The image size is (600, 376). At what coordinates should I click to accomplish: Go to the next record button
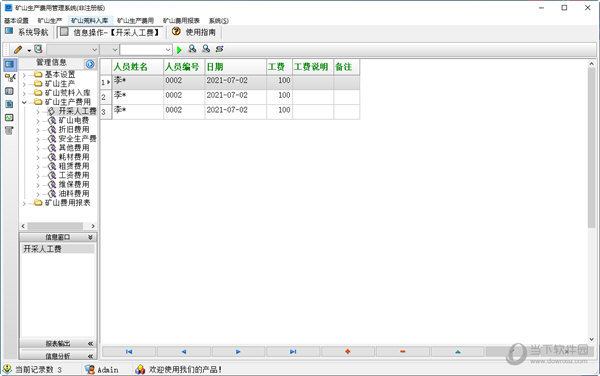[x=238, y=352]
